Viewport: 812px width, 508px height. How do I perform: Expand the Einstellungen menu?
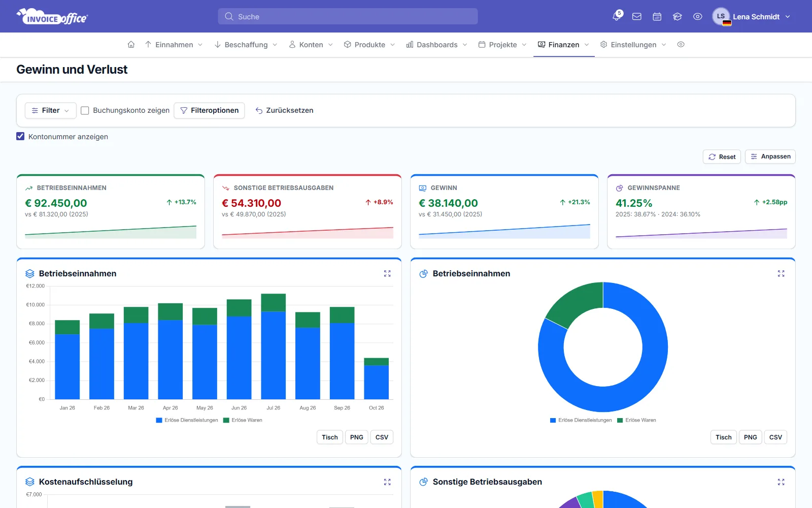click(633, 45)
